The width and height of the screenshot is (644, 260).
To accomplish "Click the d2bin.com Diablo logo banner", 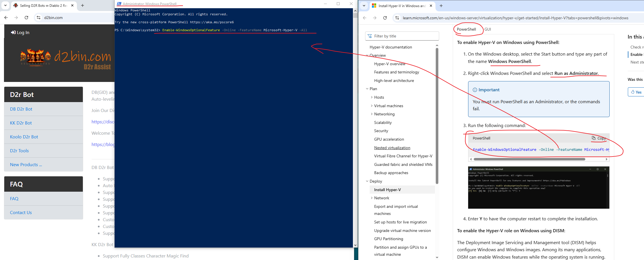I will 66,59.
